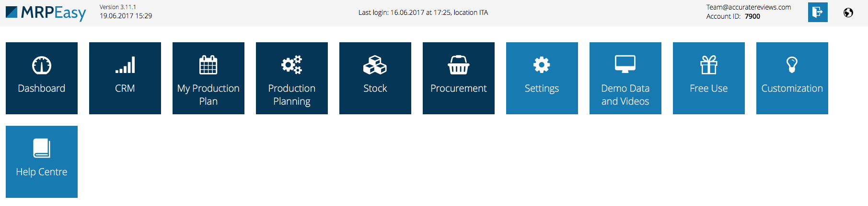Viewport: 868px width, 206px height.
Task: Click the logout button in the header
Action: tap(818, 12)
